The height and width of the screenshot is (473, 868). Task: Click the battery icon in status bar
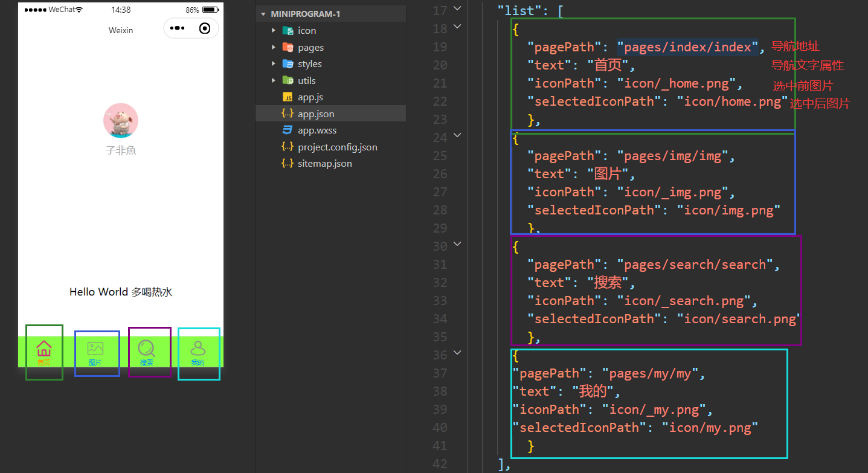pyautogui.click(x=210, y=10)
